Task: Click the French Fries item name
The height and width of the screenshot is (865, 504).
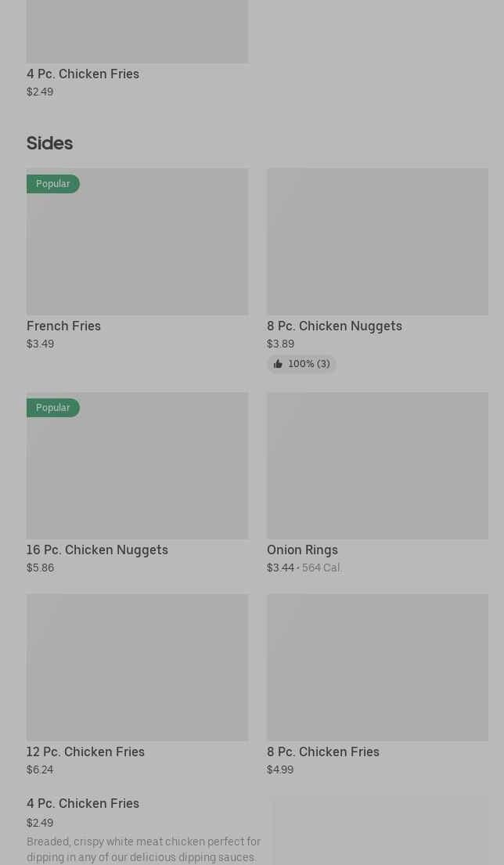Action: [x=64, y=326]
